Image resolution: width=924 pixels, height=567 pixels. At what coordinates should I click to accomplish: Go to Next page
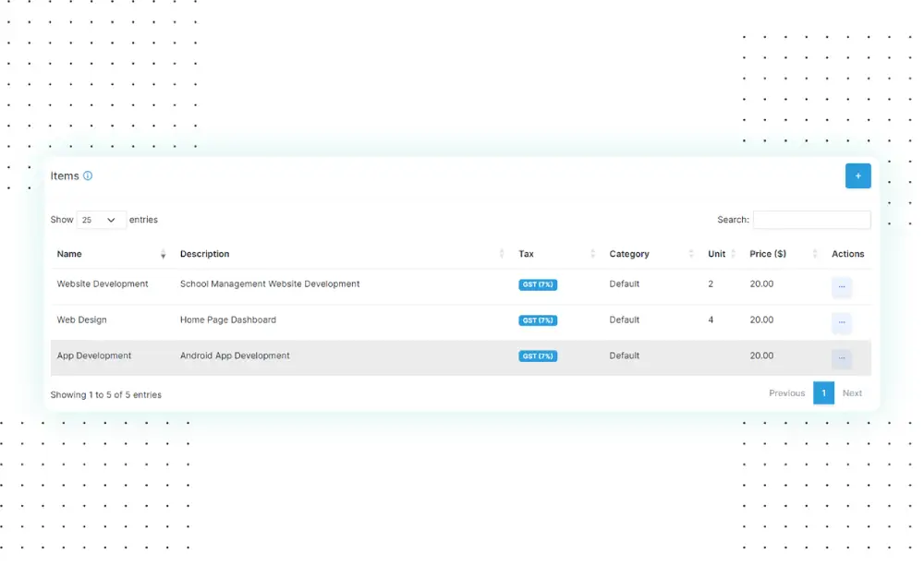pyautogui.click(x=852, y=392)
